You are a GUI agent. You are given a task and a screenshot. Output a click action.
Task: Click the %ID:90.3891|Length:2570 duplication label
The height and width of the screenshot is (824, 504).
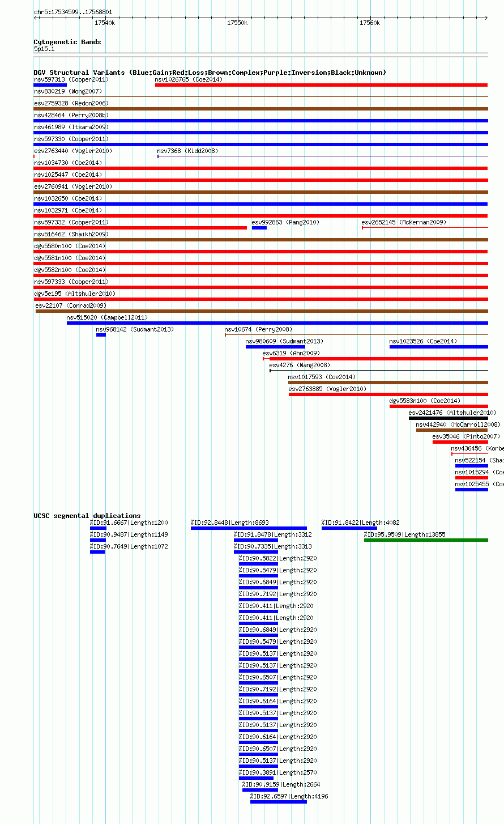(277, 773)
